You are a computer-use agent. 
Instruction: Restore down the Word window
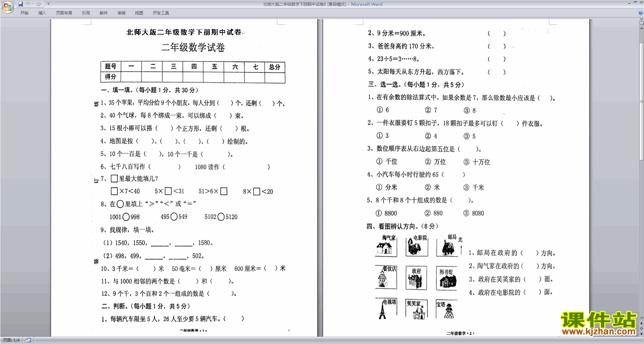(635, 3)
